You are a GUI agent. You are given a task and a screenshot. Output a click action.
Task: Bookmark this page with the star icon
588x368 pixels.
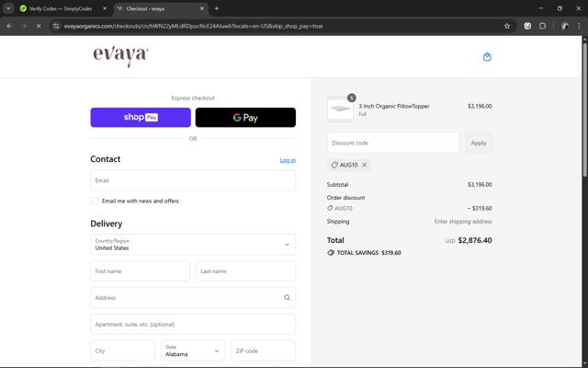507,26
